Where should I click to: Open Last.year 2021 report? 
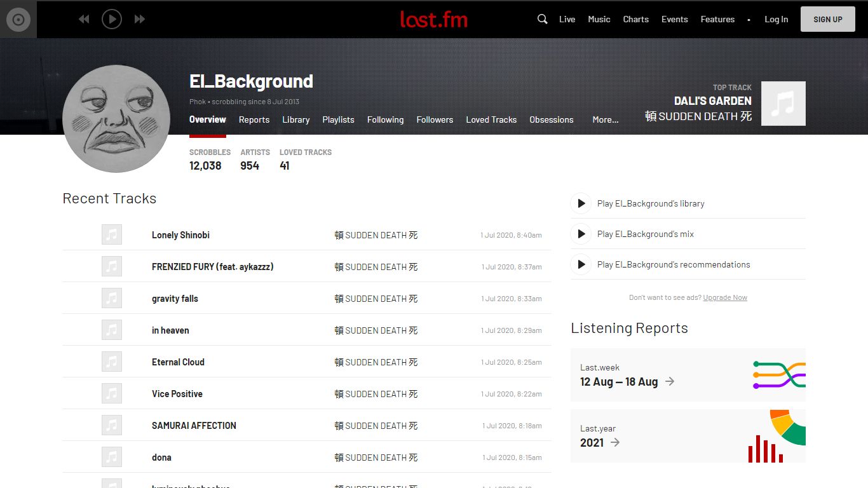(x=688, y=436)
